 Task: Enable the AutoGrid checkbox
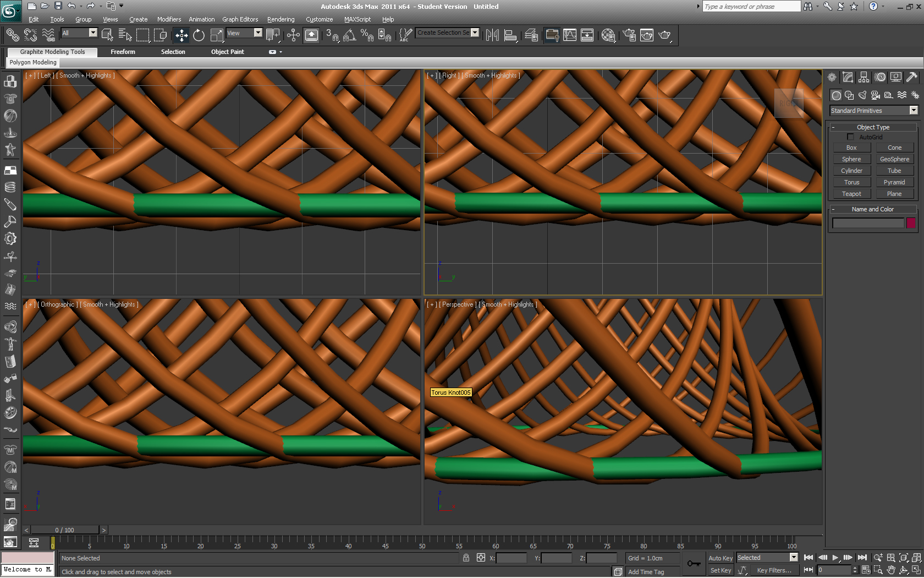click(851, 137)
